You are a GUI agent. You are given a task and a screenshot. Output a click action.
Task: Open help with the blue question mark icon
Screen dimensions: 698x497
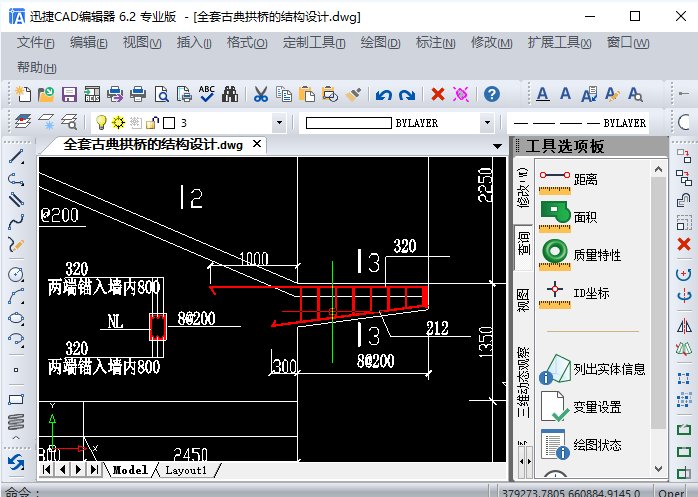click(491, 94)
